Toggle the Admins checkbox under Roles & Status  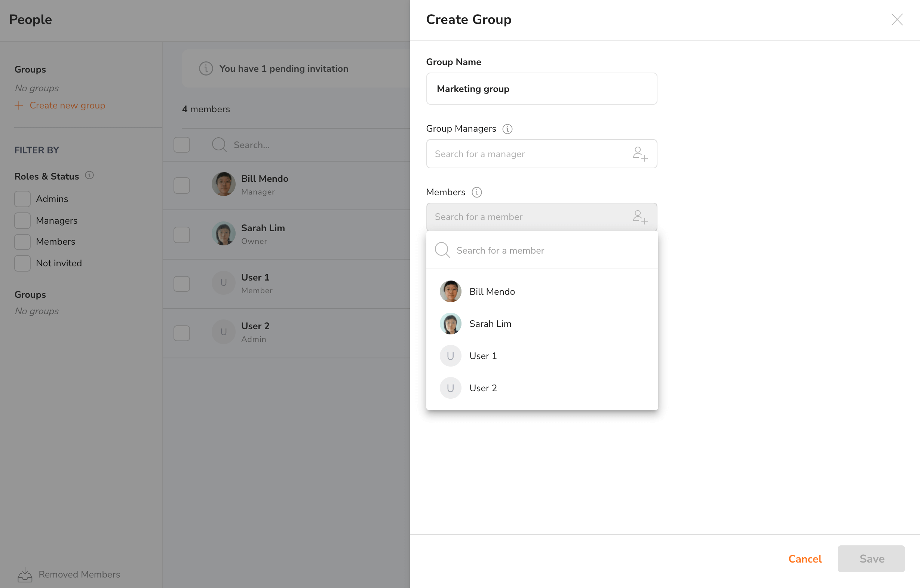(x=22, y=199)
